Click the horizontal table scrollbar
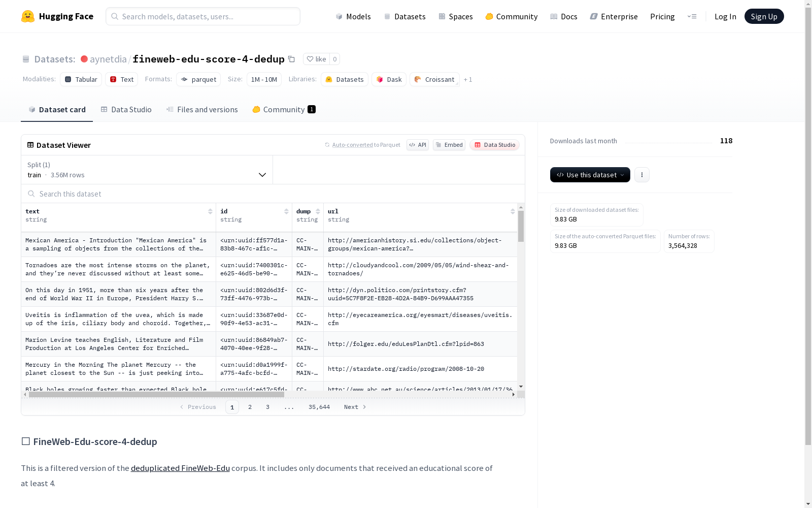Image resolution: width=812 pixels, height=508 pixels. click(x=156, y=394)
